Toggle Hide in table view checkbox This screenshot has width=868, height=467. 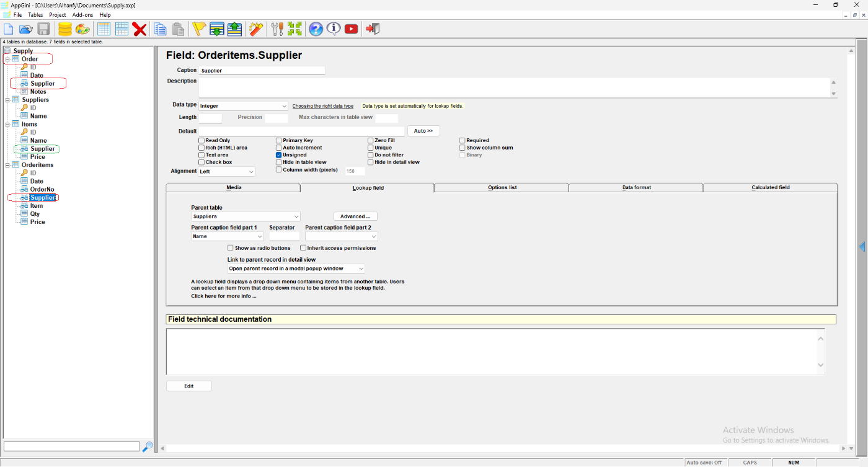278,162
